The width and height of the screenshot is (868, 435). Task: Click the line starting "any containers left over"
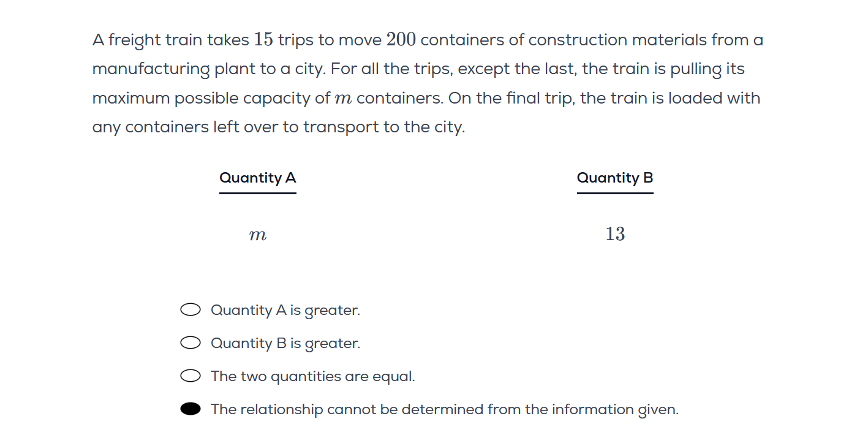click(279, 127)
